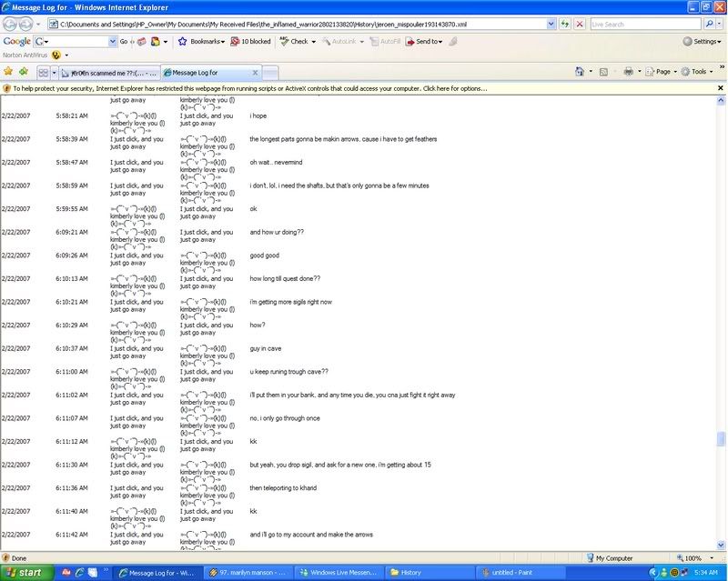Viewport: 728px width, 581px height.
Task: Open the Google Bookmarks menu
Action: (201, 41)
